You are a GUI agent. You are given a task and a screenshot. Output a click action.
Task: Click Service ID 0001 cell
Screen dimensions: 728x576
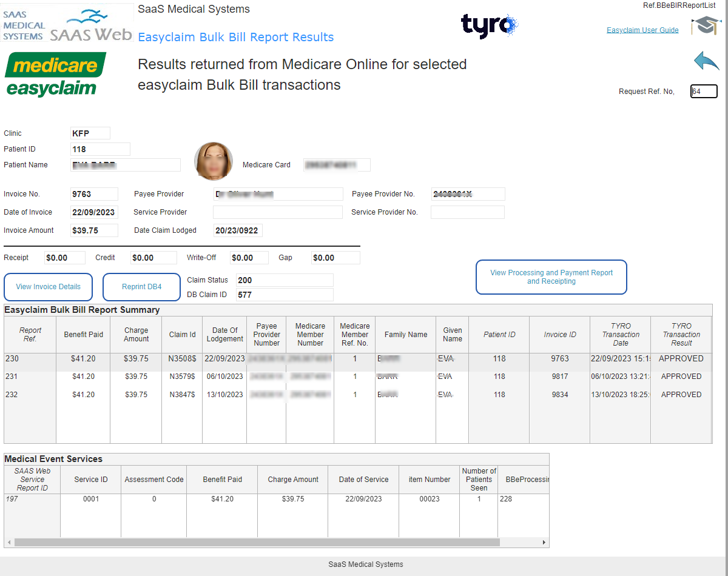[91, 499]
